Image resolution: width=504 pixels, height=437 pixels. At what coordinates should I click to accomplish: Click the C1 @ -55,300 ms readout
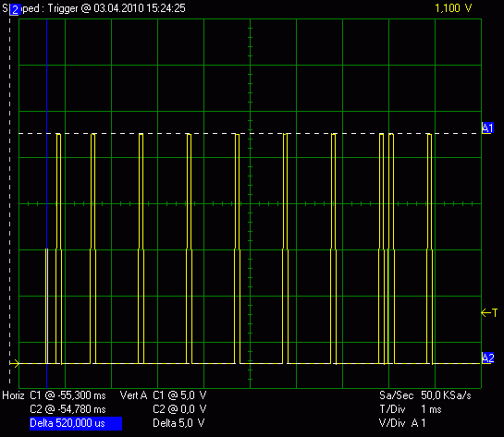(68, 395)
